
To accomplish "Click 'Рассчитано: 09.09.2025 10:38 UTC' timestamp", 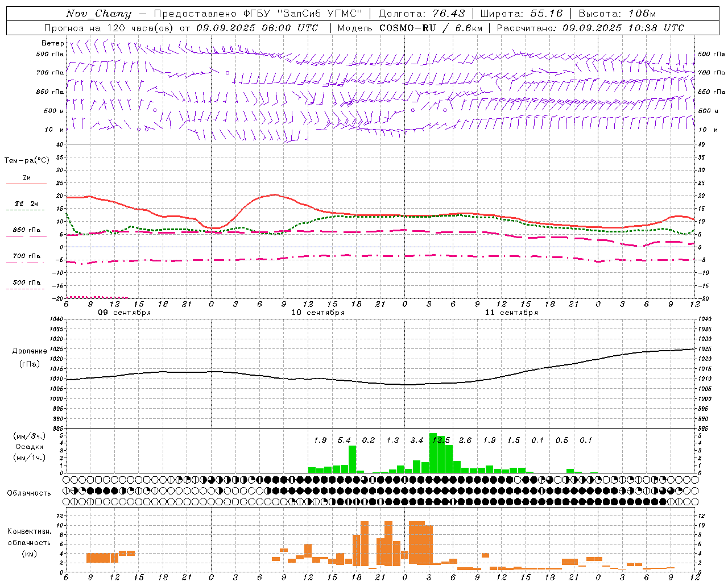I will click(590, 28).
